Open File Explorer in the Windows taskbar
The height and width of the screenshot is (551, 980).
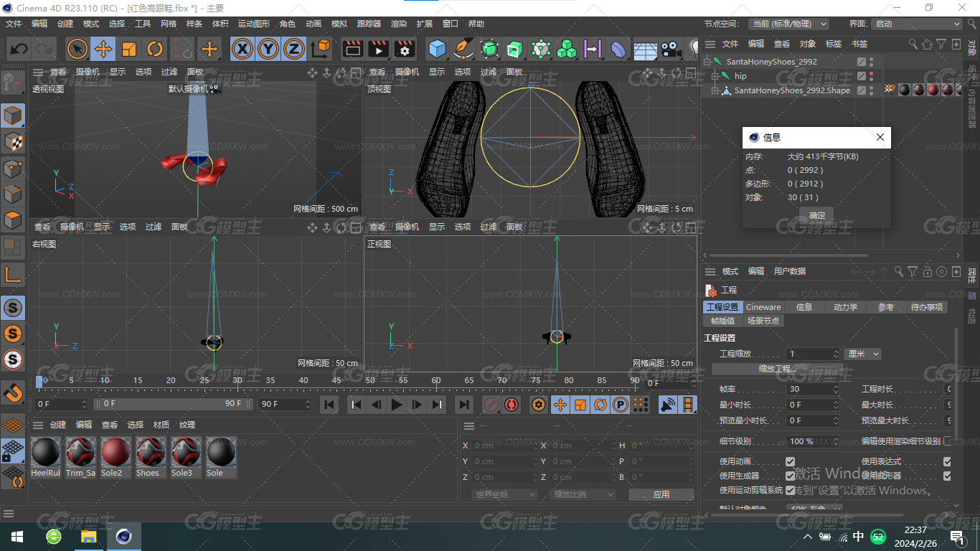coord(88,537)
